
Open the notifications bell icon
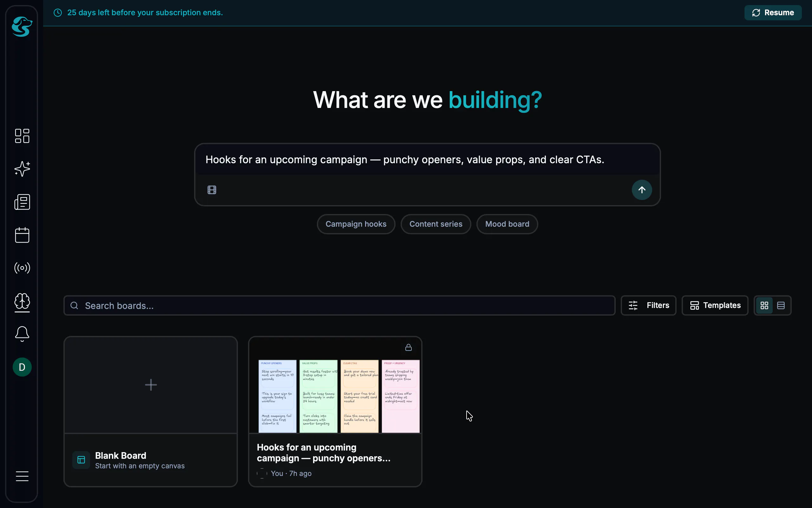(22, 334)
